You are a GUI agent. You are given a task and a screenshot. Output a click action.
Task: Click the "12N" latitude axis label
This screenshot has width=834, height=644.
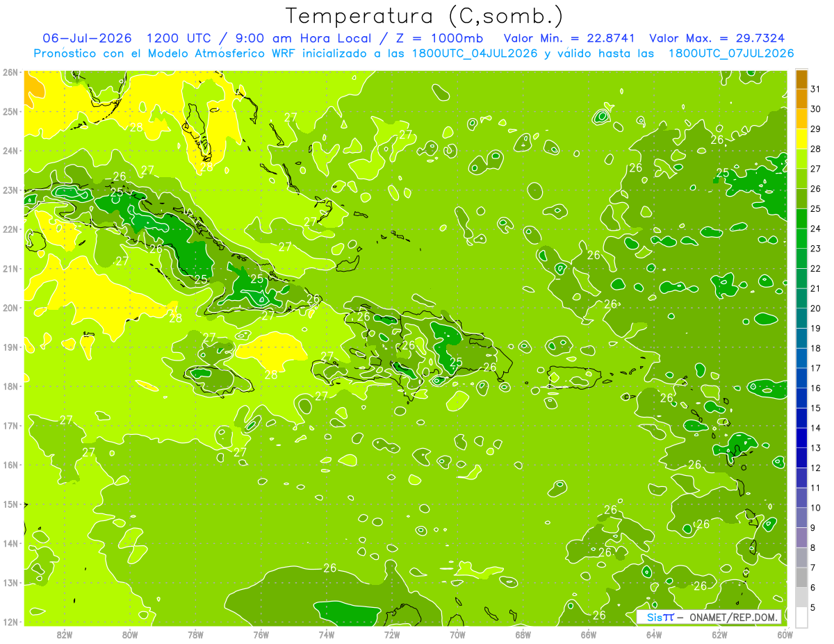click(x=10, y=622)
